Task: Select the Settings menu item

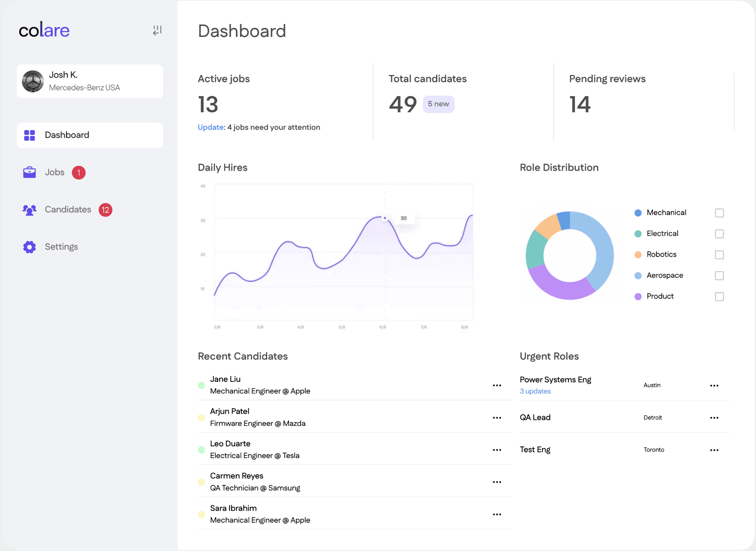Action: [x=61, y=247]
